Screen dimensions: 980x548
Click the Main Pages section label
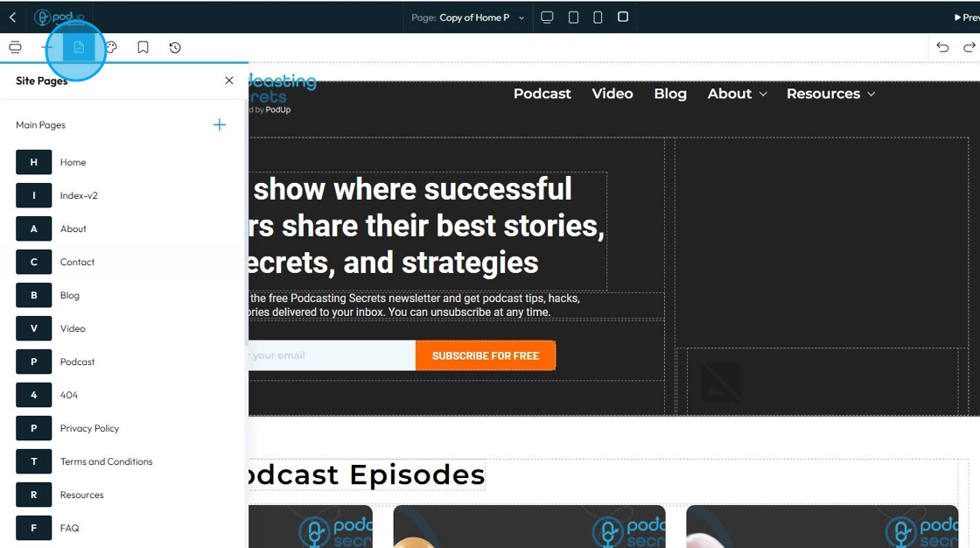point(40,125)
